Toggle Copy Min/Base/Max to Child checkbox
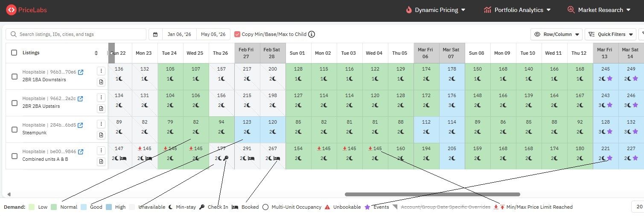 [x=237, y=34]
